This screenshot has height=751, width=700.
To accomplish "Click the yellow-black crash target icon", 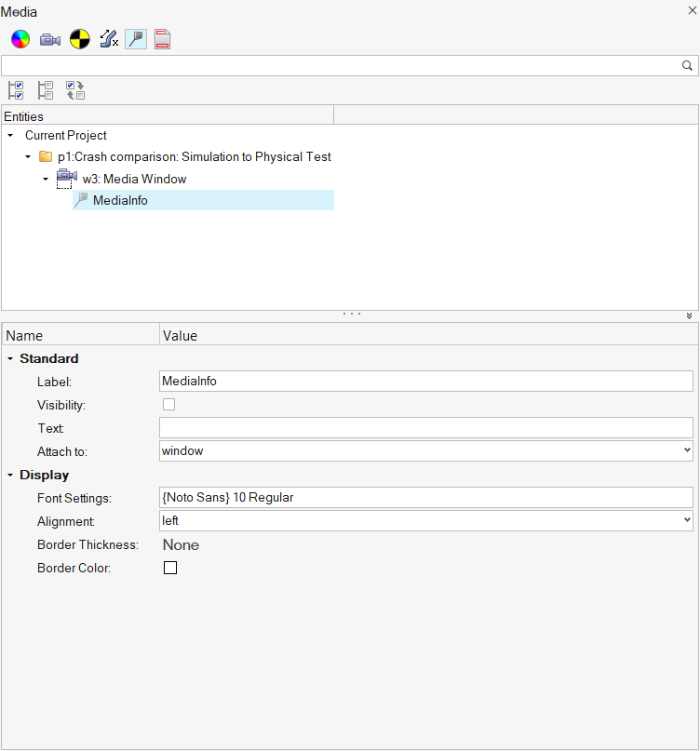I will (79, 40).
